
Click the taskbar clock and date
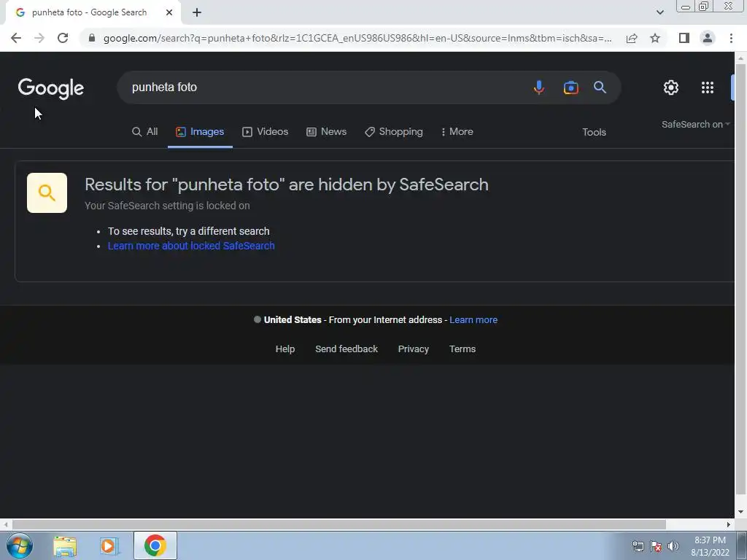[710, 546]
